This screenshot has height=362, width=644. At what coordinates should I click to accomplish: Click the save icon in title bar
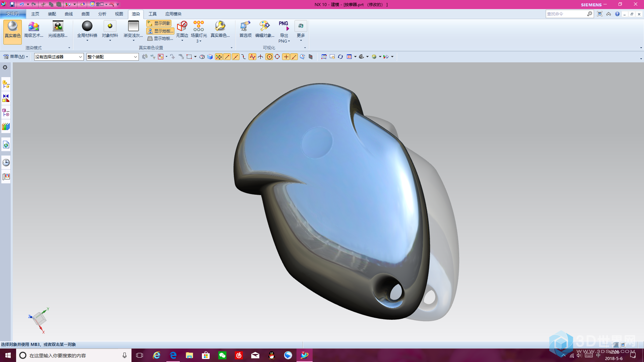[12, 4]
